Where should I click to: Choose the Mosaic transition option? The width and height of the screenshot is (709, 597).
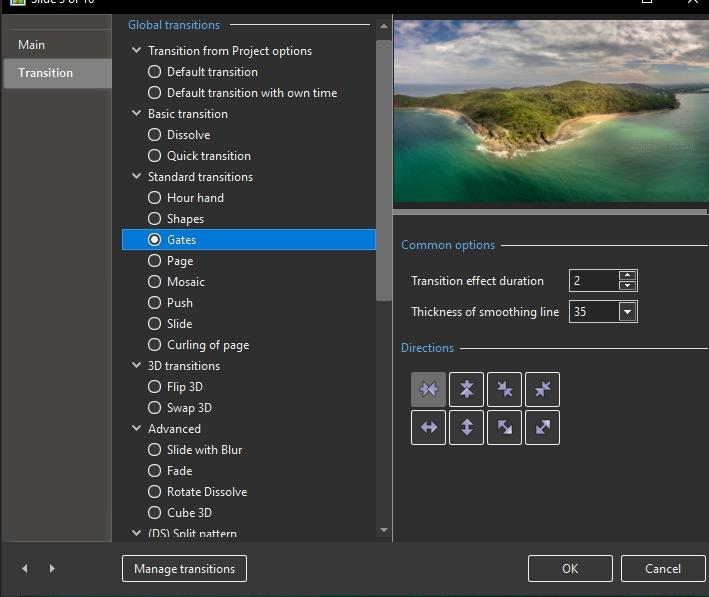[x=154, y=282]
